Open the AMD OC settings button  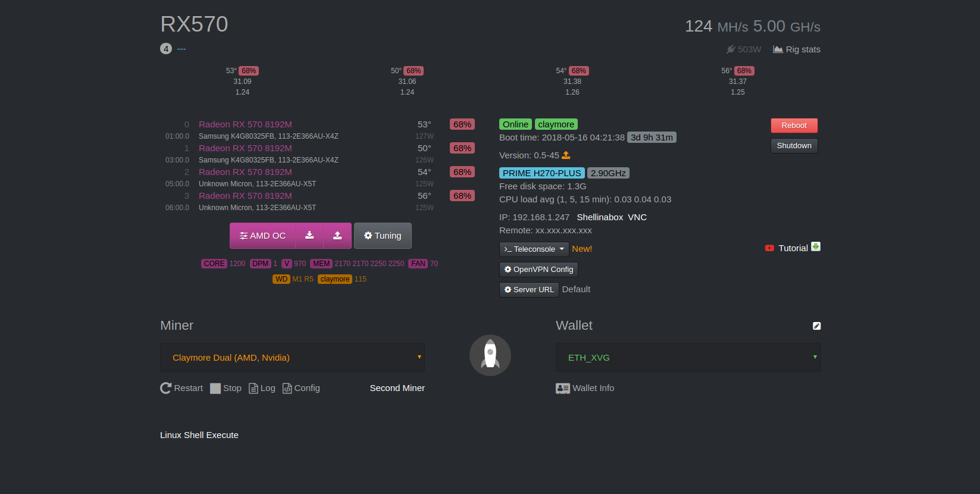click(x=262, y=236)
